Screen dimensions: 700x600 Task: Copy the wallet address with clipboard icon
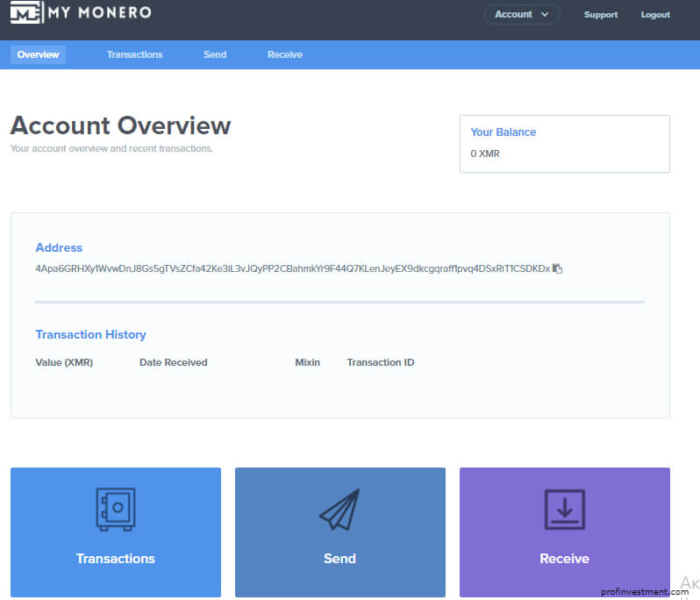coord(557,268)
